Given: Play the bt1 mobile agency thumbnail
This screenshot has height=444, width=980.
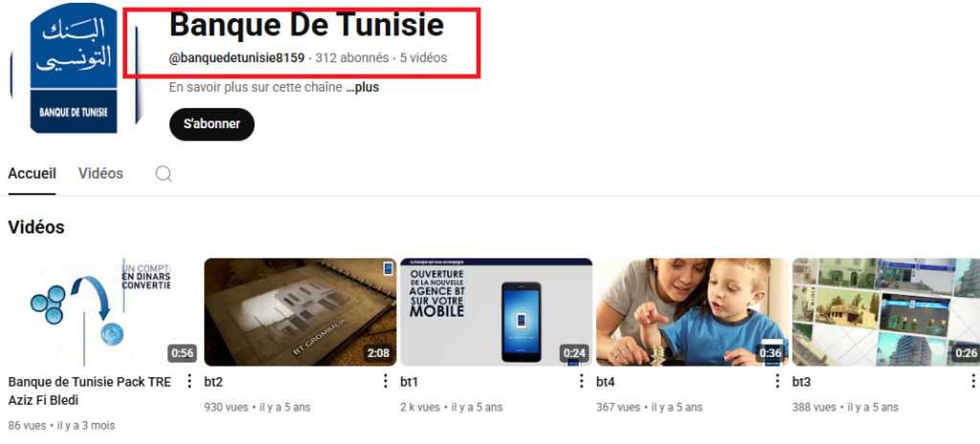Looking at the screenshot, I should [x=497, y=312].
